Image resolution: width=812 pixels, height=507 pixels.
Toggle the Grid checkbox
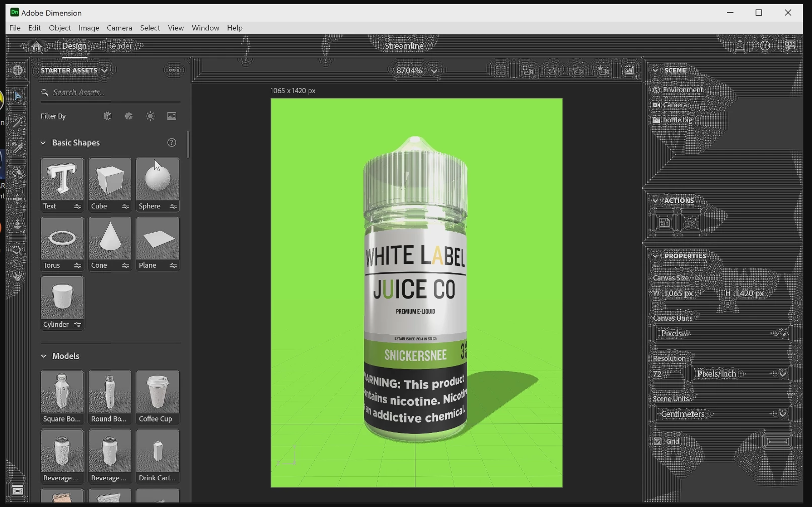click(658, 442)
